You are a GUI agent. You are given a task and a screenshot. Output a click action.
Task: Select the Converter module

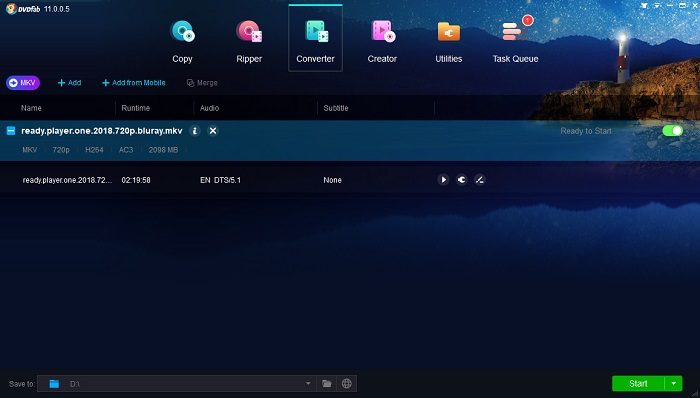click(315, 39)
